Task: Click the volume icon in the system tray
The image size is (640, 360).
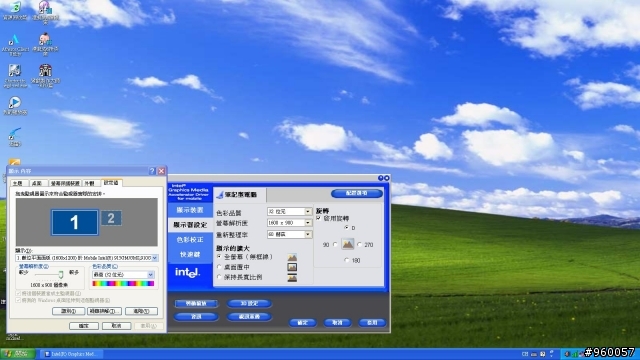Action: click(x=567, y=354)
